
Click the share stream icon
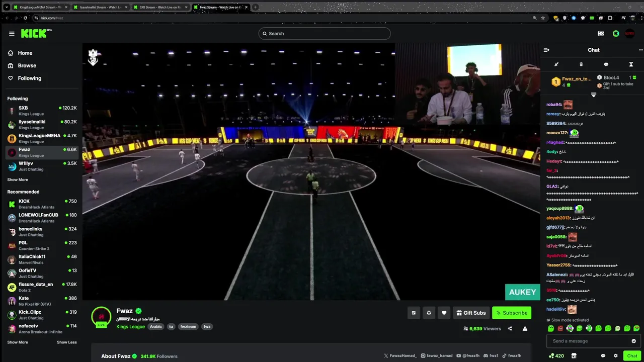pyautogui.click(x=510, y=328)
